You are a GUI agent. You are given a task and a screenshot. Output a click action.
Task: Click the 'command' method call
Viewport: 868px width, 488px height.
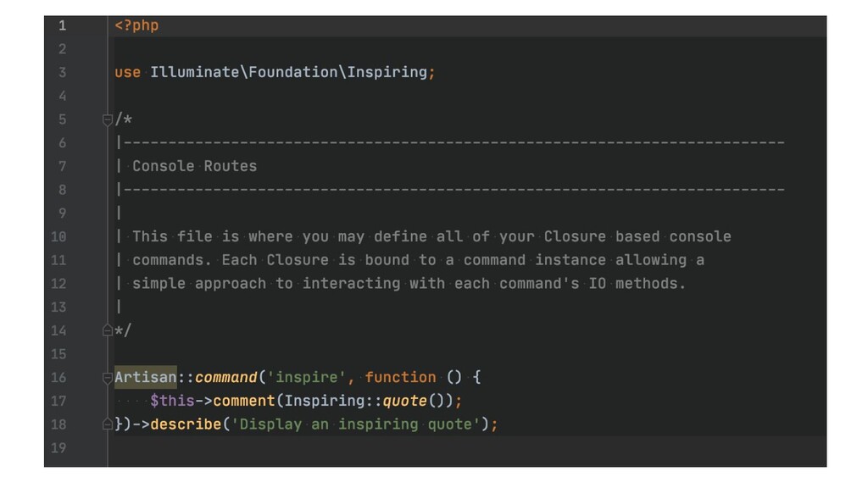(x=225, y=377)
